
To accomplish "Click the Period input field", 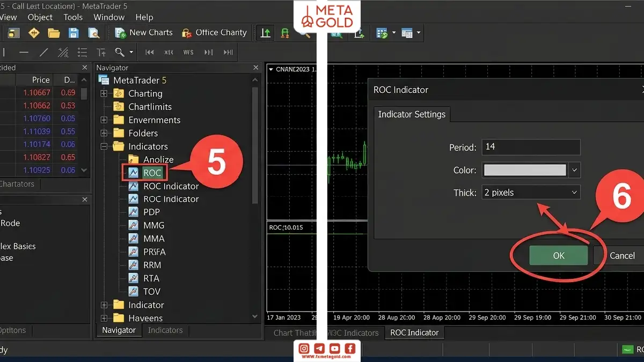I will coord(531,147).
